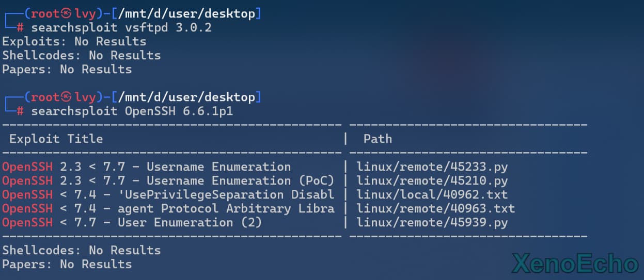Click the Exploits: No Results line
Viewport: 644px width, 280px height.
(74, 42)
